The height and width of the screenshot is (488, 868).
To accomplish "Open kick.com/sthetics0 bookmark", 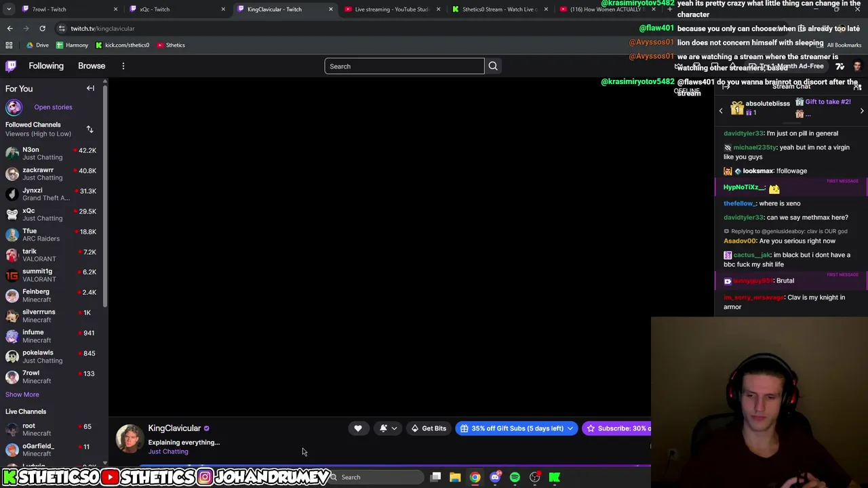I will point(122,45).
